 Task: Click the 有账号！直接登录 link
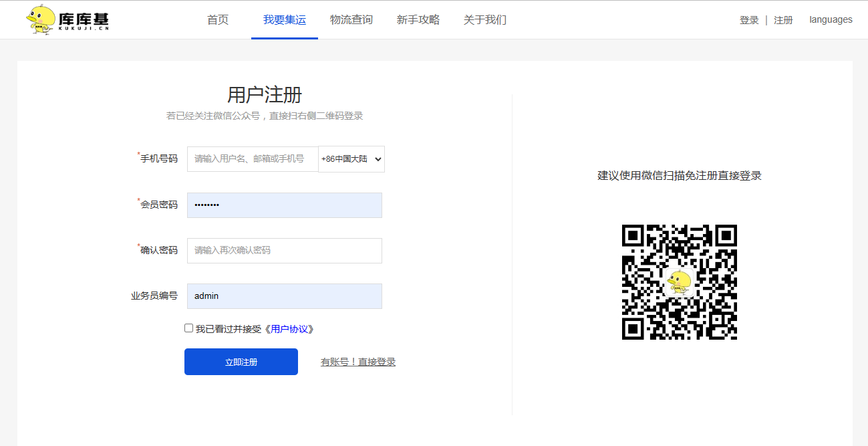click(358, 362)
